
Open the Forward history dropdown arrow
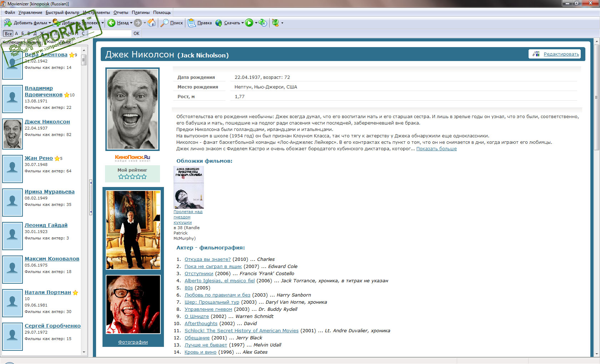pyautogui.click(x=145, y=23)
